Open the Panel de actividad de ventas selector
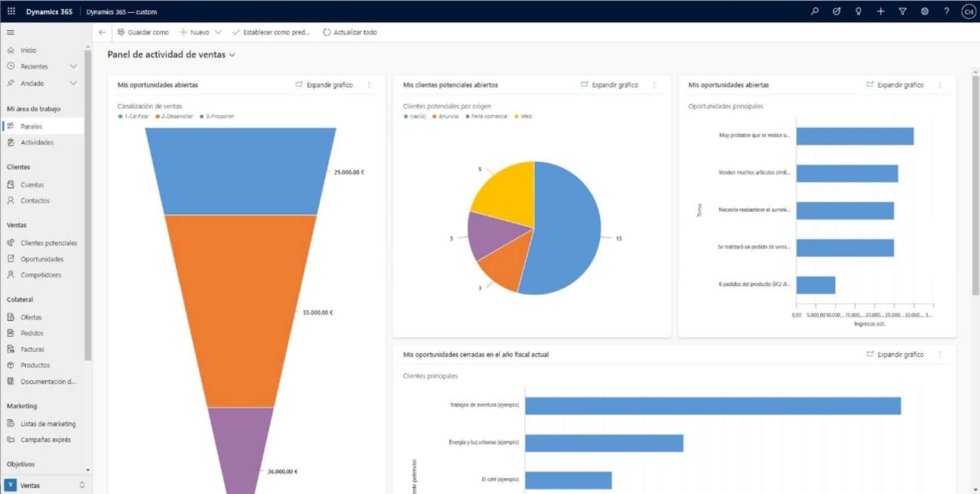 tap(171, 54)
